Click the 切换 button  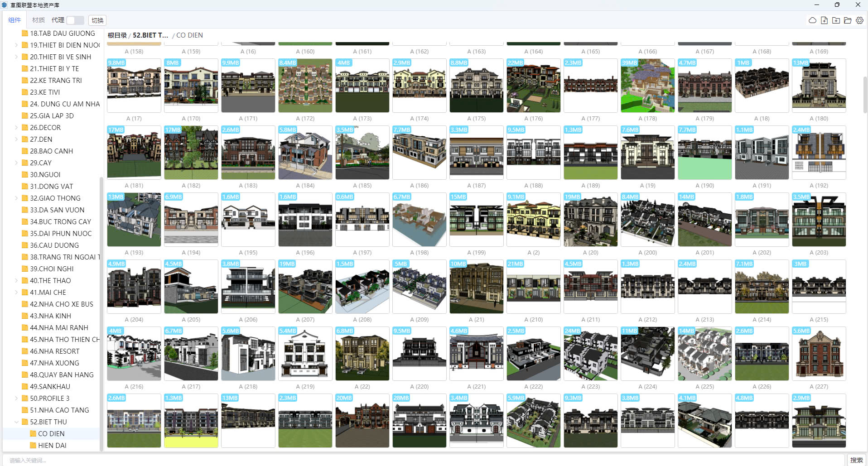click(x=97, y=20)
